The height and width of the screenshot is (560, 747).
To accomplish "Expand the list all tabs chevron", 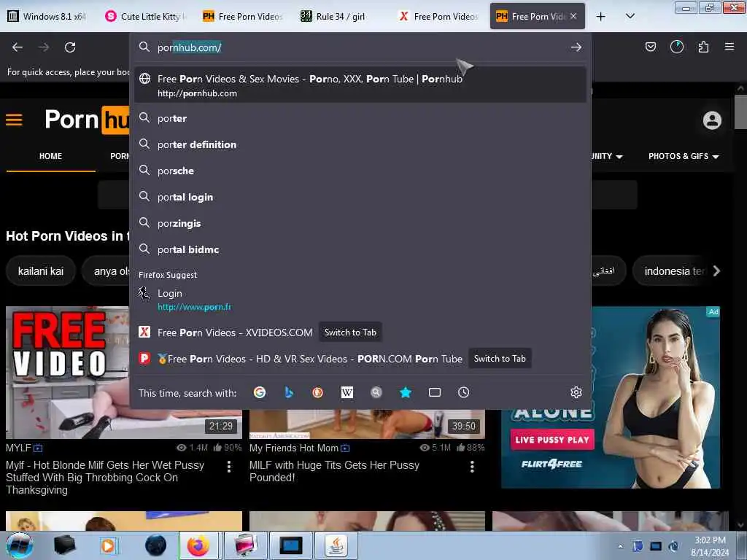I will coord(630,16).
